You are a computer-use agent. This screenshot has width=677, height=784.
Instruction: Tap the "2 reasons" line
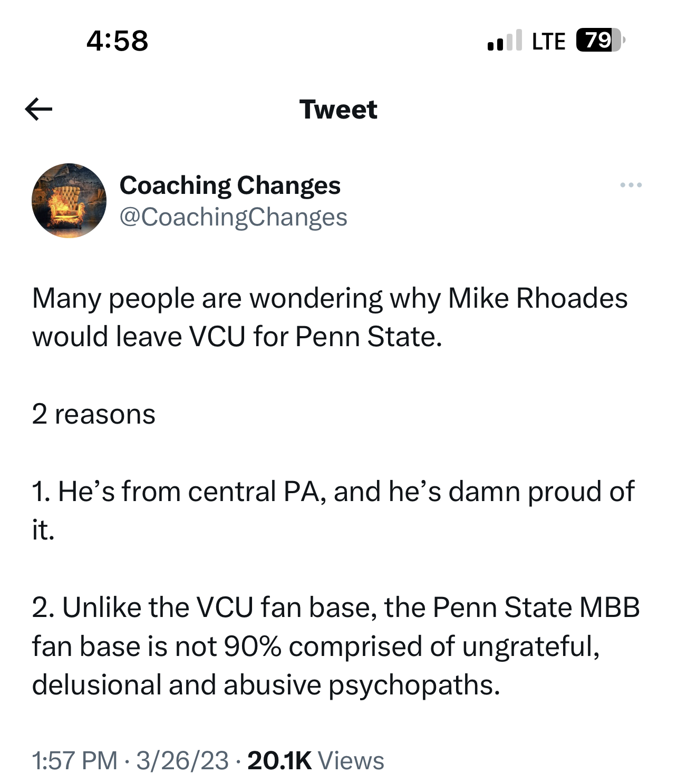pyautogui.click(x=93, y=414)
